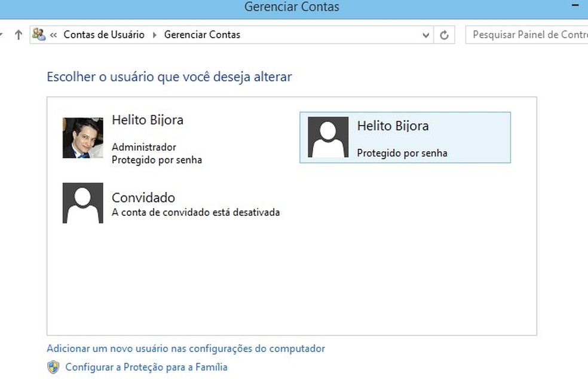Select the highlighted Helito Bijora tile
This screenshot has height=379, width=588.
coord(405,137)
